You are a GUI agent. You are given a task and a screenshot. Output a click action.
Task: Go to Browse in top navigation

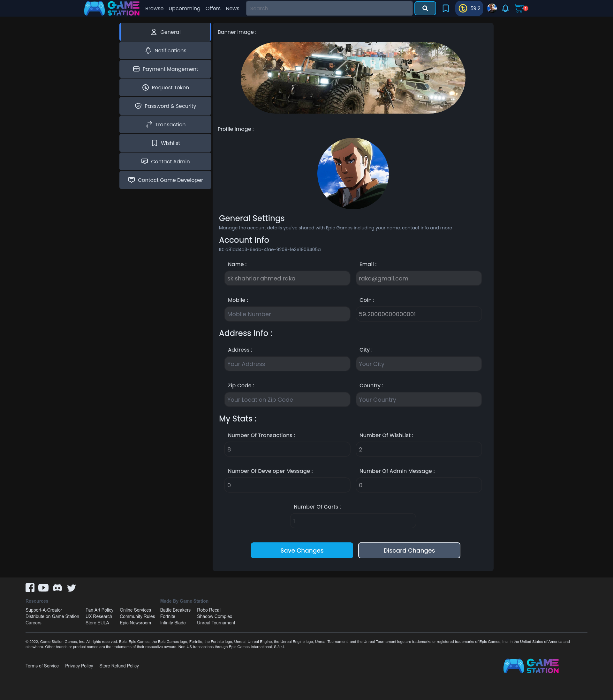pos(154,9)
